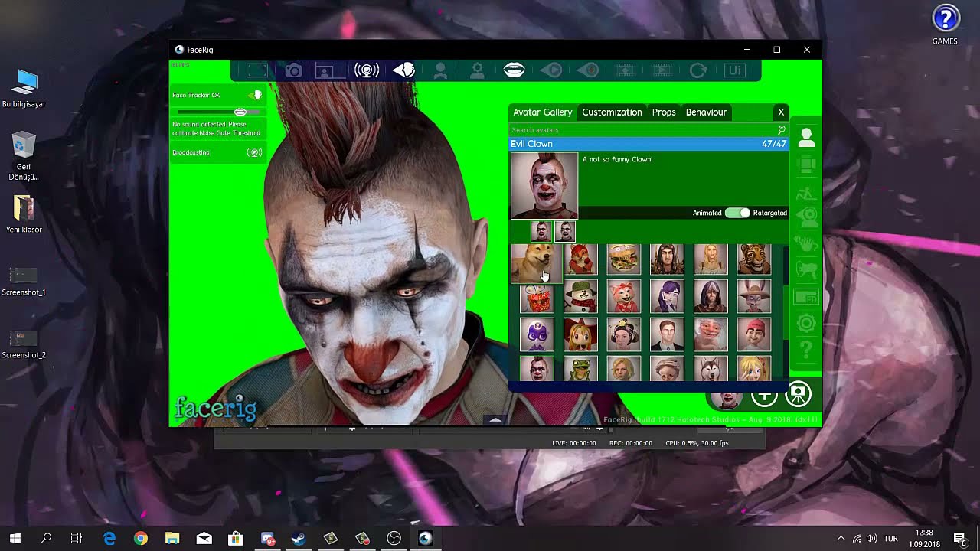
Task: Select the hamburger avatar
Action: coord(623,259)
